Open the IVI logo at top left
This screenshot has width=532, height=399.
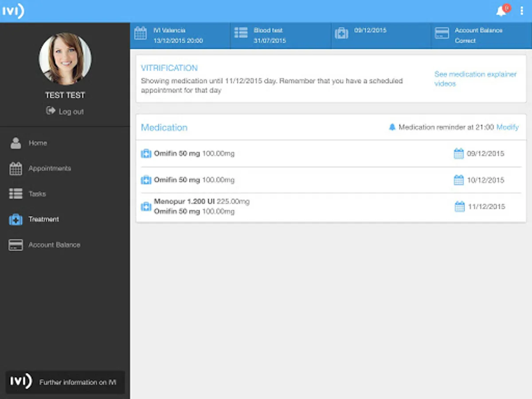(13, 11)
